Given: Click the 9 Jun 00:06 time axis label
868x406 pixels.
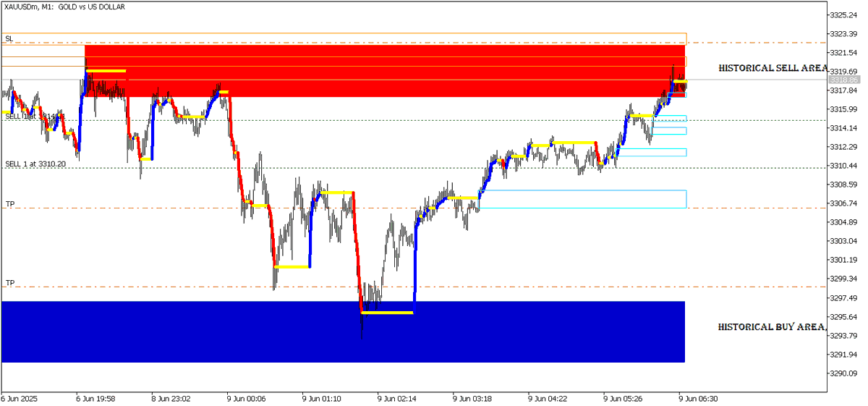Looking at the screenshot, I should coord(246,398).
